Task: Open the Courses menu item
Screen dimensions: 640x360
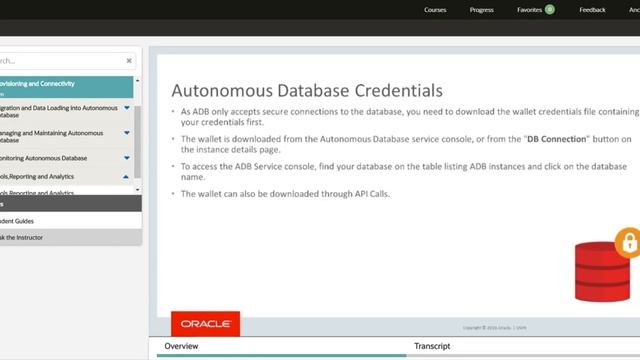Action: click(x=435, y=10)
